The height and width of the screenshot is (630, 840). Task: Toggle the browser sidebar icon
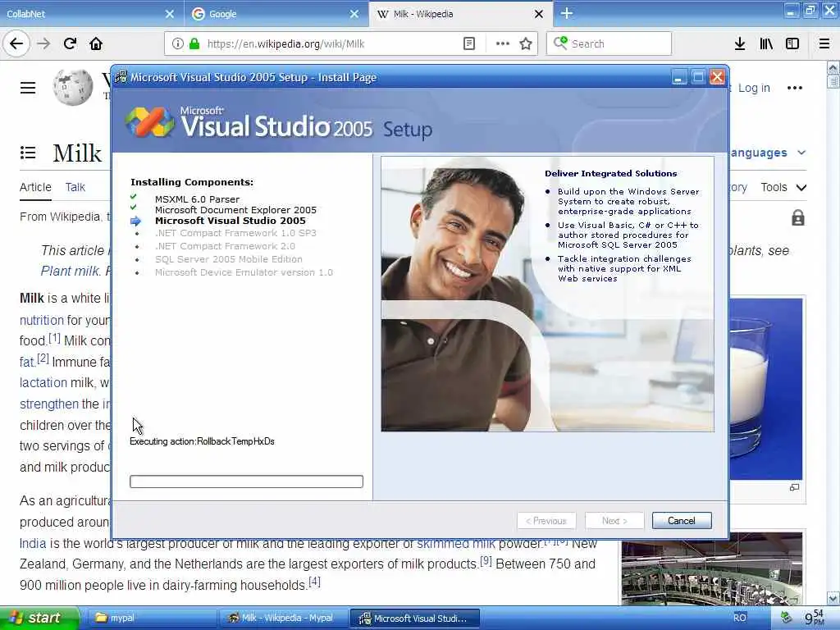[792, 43]
